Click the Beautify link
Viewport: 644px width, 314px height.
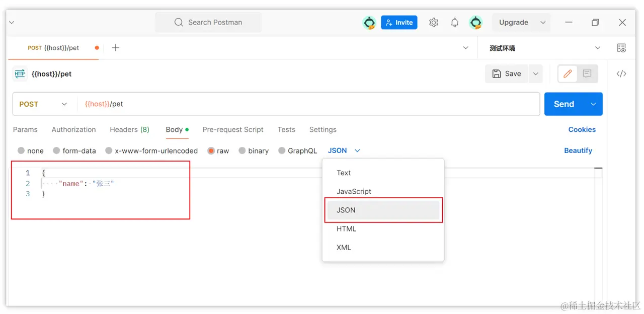point(578,150)
